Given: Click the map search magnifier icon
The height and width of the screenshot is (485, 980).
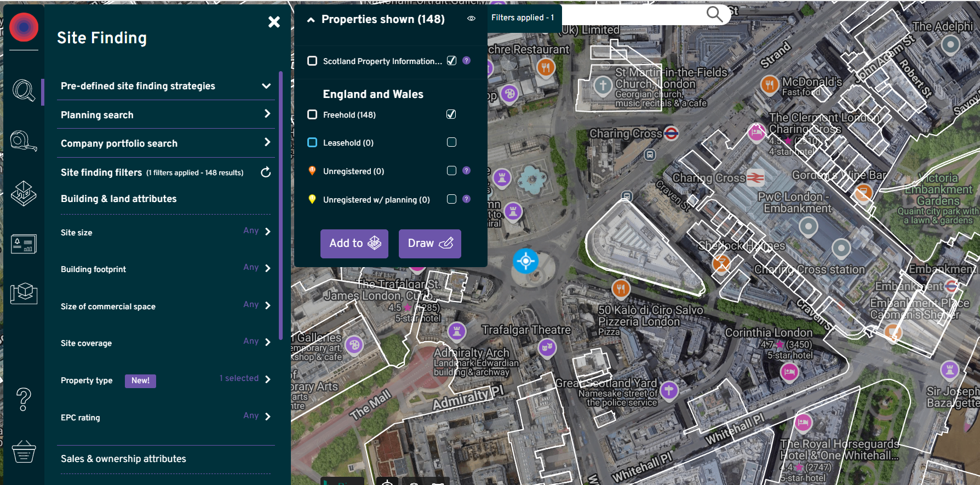Looking at the screenshot, I should 714,14.
